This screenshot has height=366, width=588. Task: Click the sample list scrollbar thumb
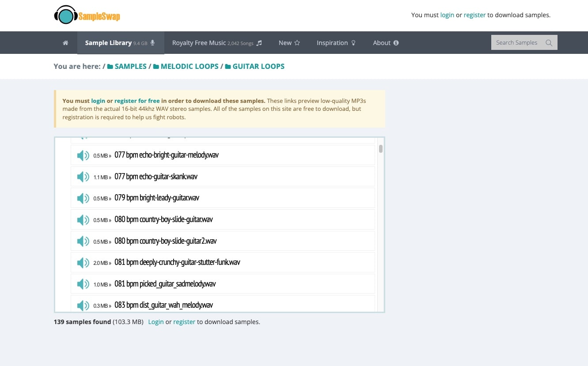pos(381,149)
